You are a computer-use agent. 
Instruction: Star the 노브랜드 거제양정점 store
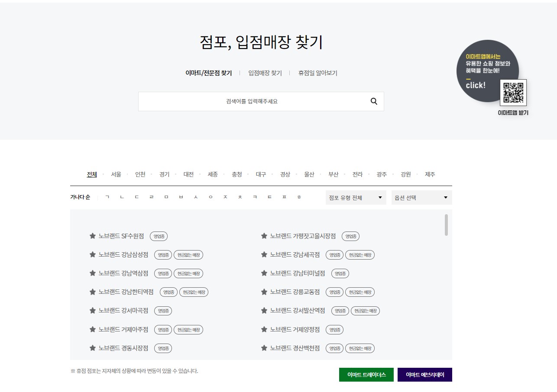[264, 329]
